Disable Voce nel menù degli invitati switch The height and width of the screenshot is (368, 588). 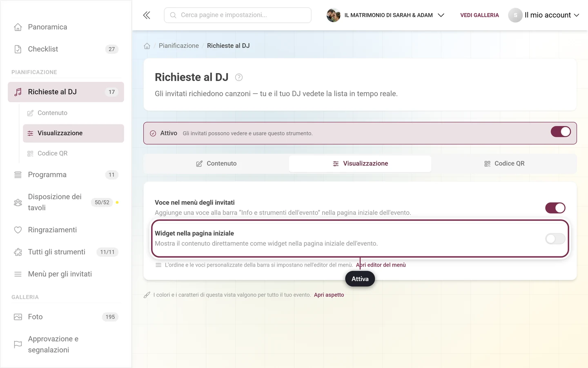pos(555,208)
